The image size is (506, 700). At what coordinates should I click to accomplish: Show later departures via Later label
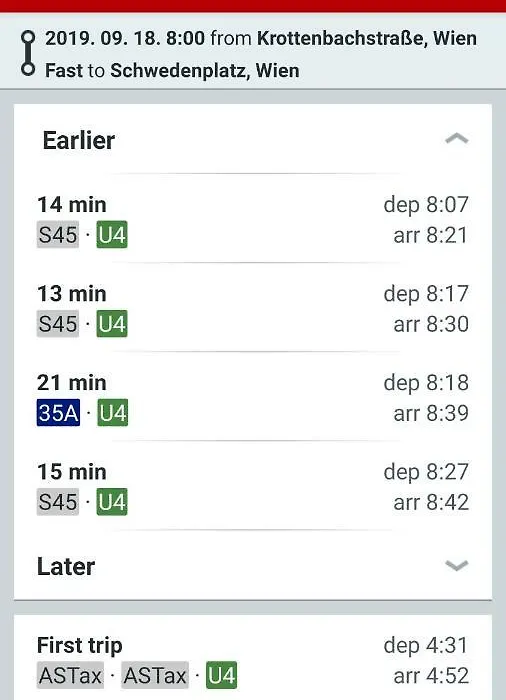[66, 566]
